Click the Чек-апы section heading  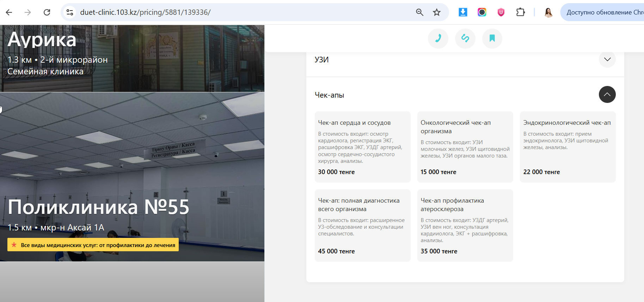click(329, 95)
